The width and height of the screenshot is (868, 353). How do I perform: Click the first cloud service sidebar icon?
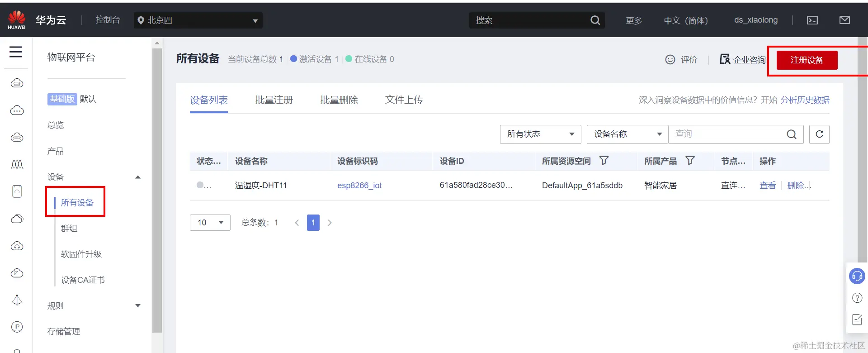17,83
